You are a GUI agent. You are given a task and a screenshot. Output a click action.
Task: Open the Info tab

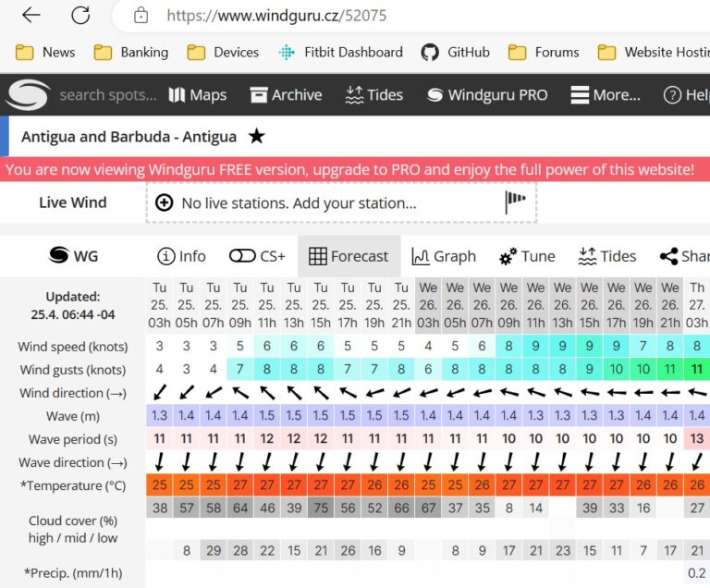coord(181,256)
